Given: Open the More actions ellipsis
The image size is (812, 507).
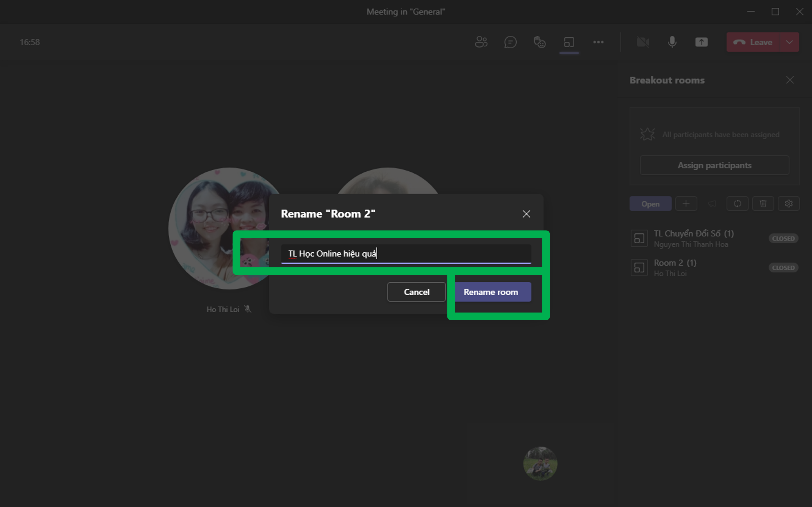Looking at the screenshot, I should tap(598, 42).
